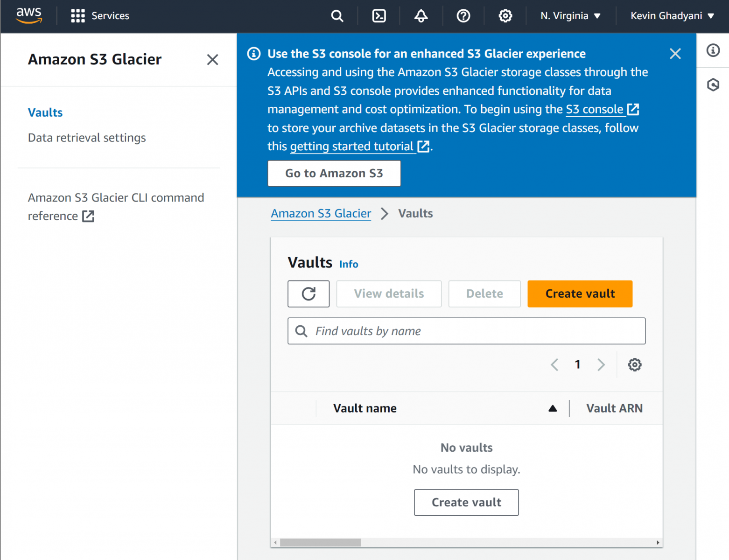The height and width of the screenshot is (560, 729).
Task: Close the Amazon S3 Glacier side navigation
Action: coord(212,60)
